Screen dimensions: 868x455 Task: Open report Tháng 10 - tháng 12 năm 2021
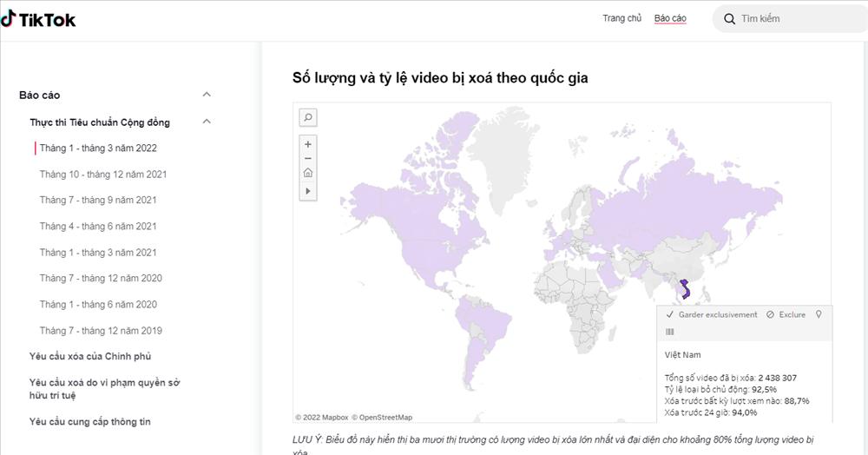click(103, 175)
